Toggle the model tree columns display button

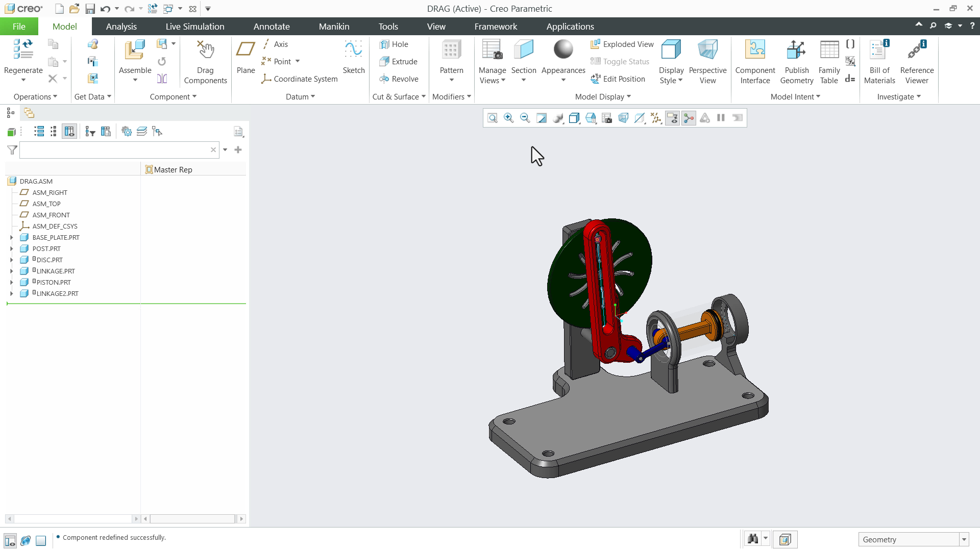click(69, 132)
